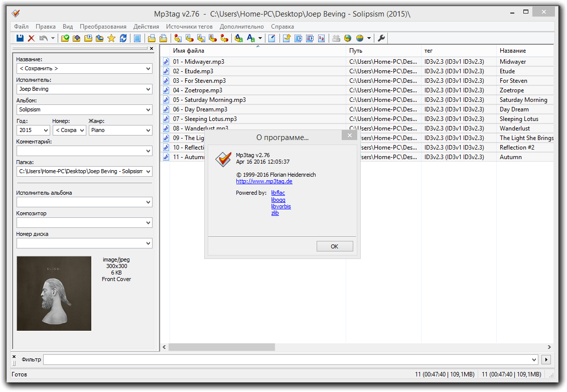Click the undo arrow icon
The image size is (567, 392).
43,38
